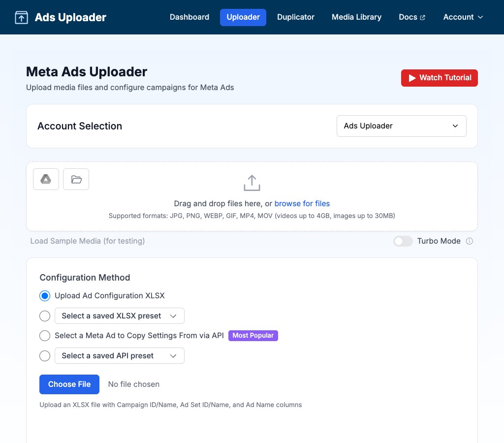This screenshot has width=504, height=443.
Task: Click Load Sample Media for testing
Action: (x=88, y=241)
